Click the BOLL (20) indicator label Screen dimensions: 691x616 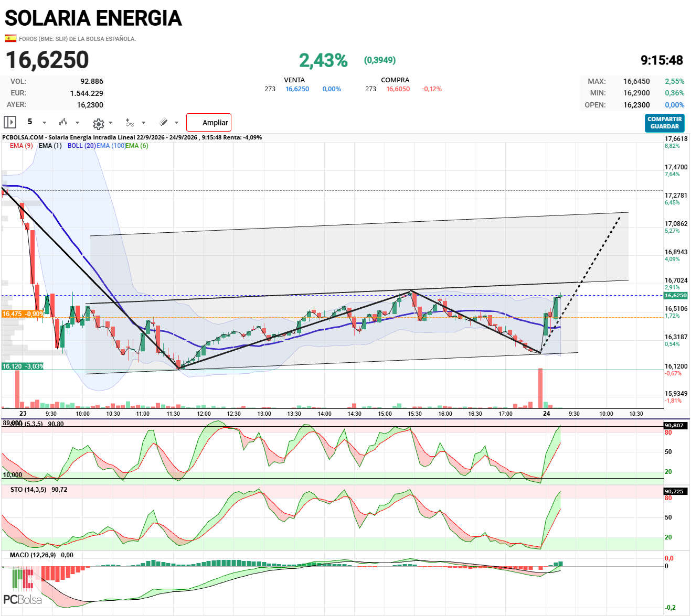(x=81, y=146)
